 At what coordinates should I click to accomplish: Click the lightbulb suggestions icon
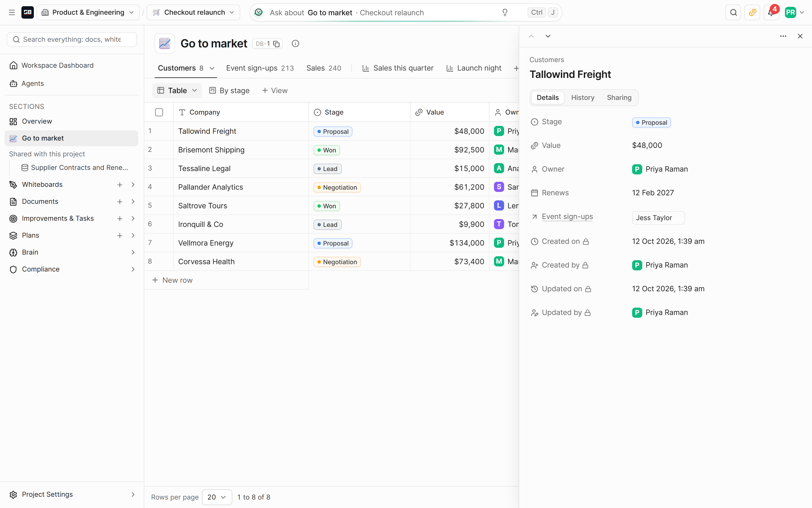[x=505, y=12]
